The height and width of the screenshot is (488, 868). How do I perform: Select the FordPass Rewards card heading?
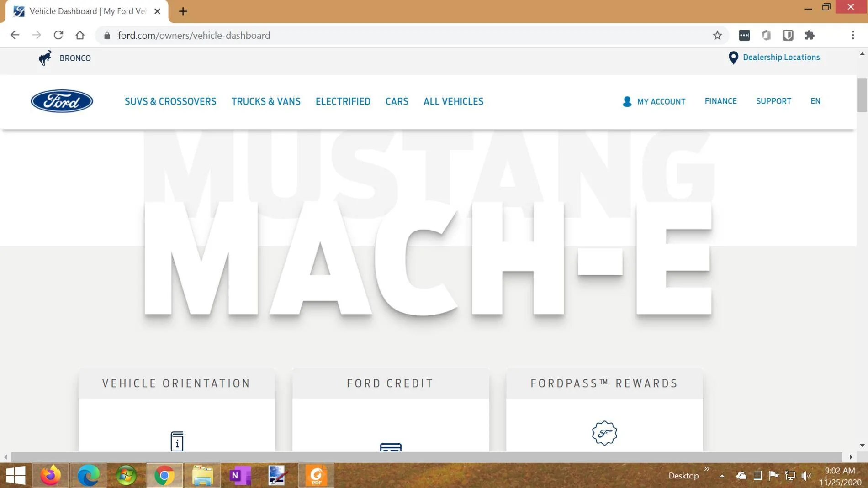point(604,383)
